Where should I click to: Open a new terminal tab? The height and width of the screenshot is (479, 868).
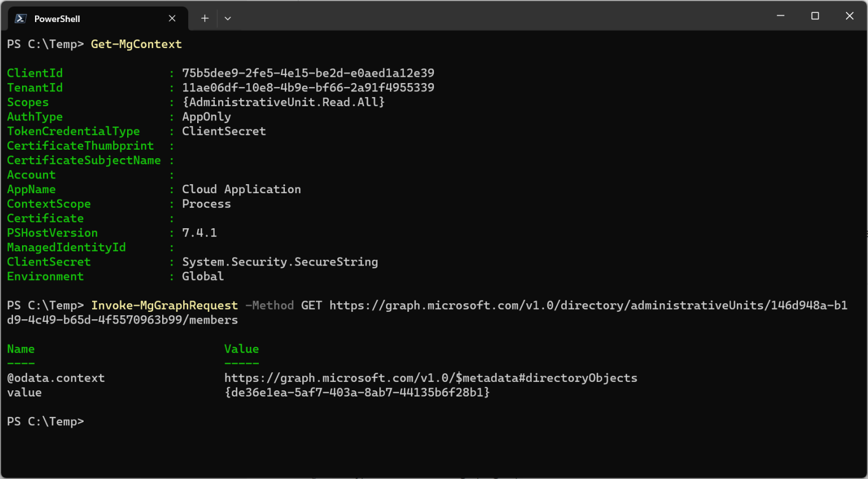point(205,19)
